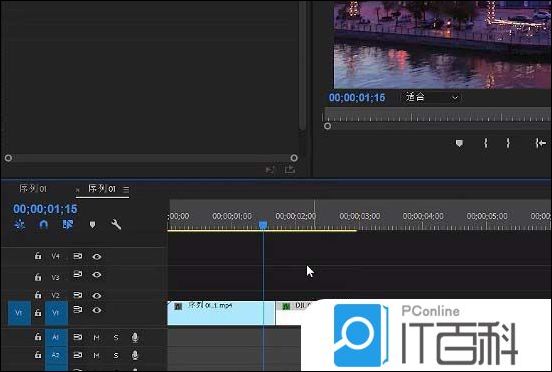Screen dimensions: 552x372
Task: Grab program monitor zoom scroll handle
Action: (x=327, y=126)
